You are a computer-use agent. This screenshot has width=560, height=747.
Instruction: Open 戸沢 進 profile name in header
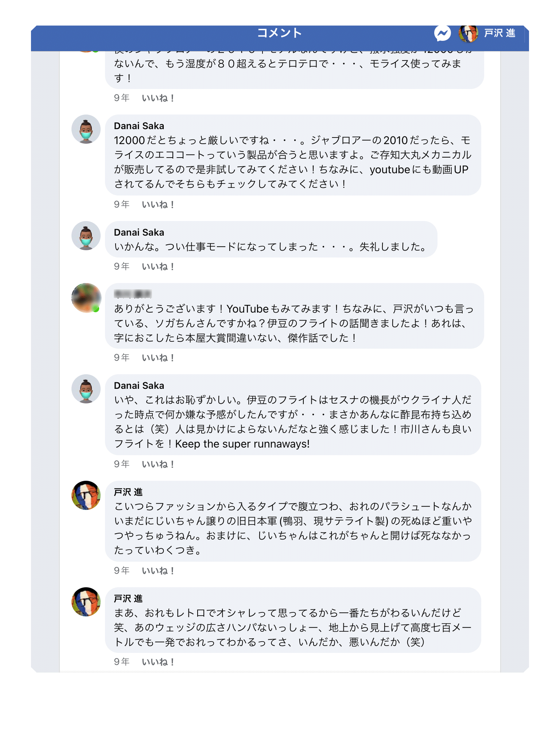[x=499, y=34]
